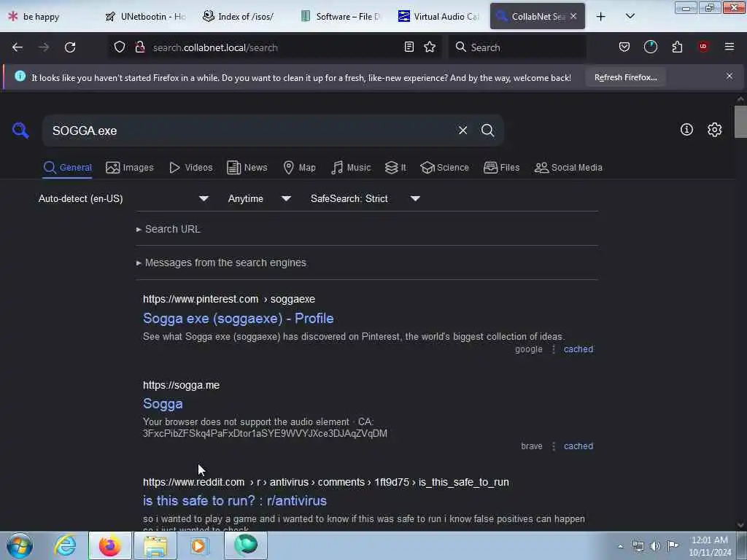This screenshot has width=747, height=560.
Task: Expand Messages from the search engines
Action: (x=221, y=262)
